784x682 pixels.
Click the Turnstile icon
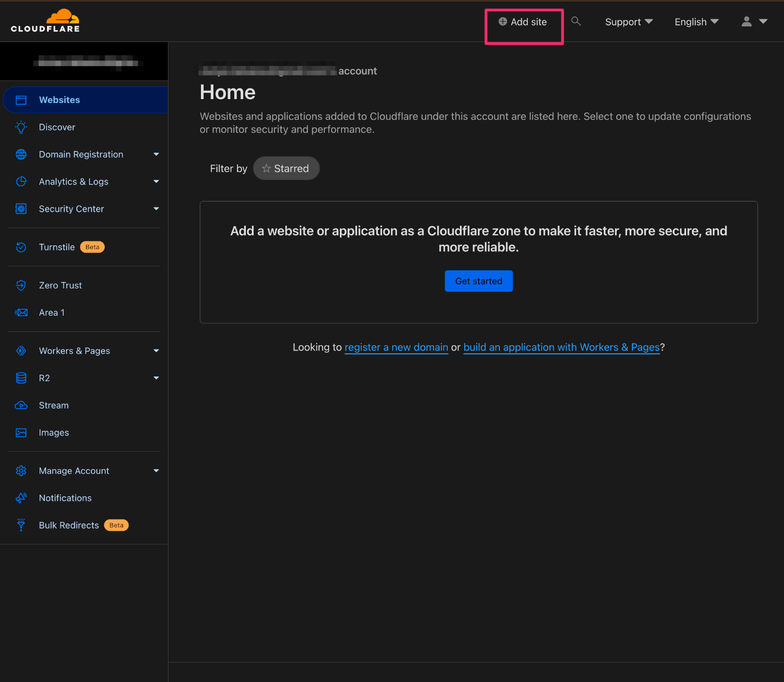(x=21, y=247)
